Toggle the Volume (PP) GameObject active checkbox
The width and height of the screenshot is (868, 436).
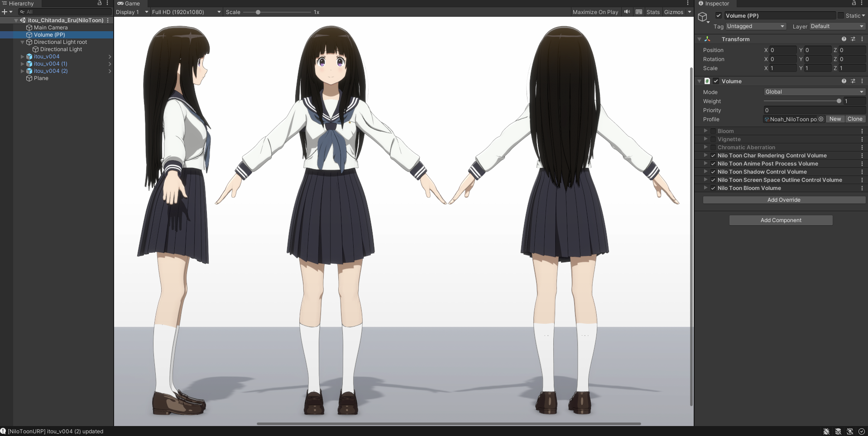(x=718, y=15)
